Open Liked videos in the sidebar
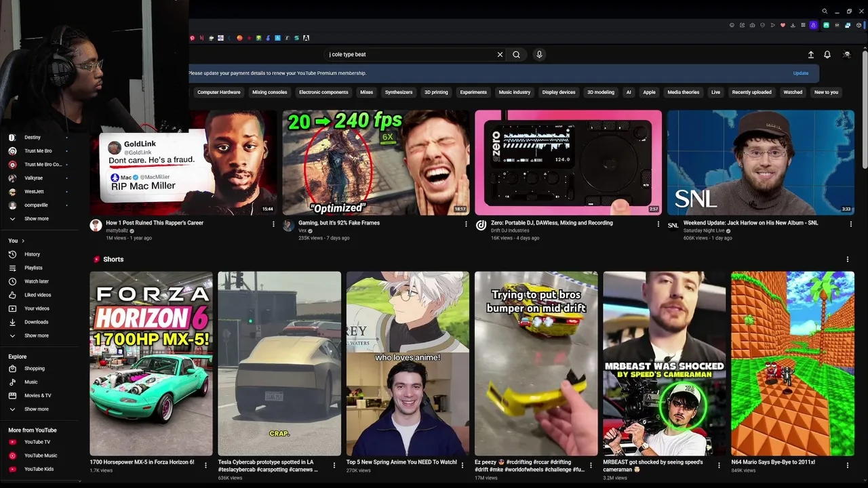The height and width of the screenshot is (488, 868). point(37,295)
